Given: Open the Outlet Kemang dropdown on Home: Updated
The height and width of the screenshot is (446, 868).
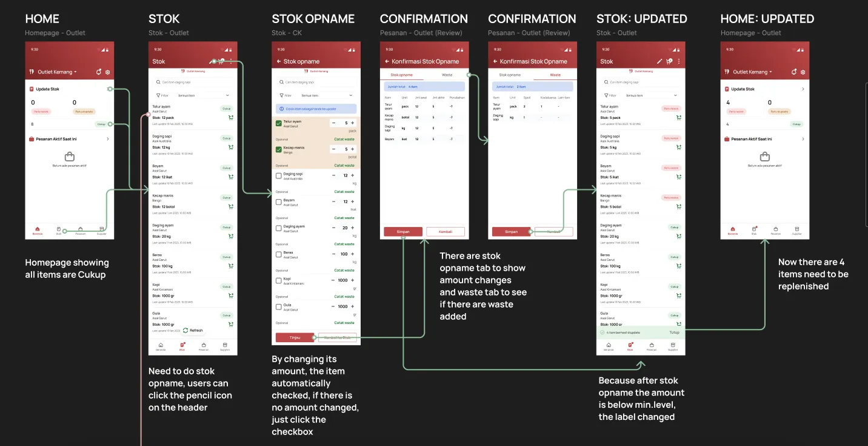Looking at the screenshot, I should (x=752, y=72).
